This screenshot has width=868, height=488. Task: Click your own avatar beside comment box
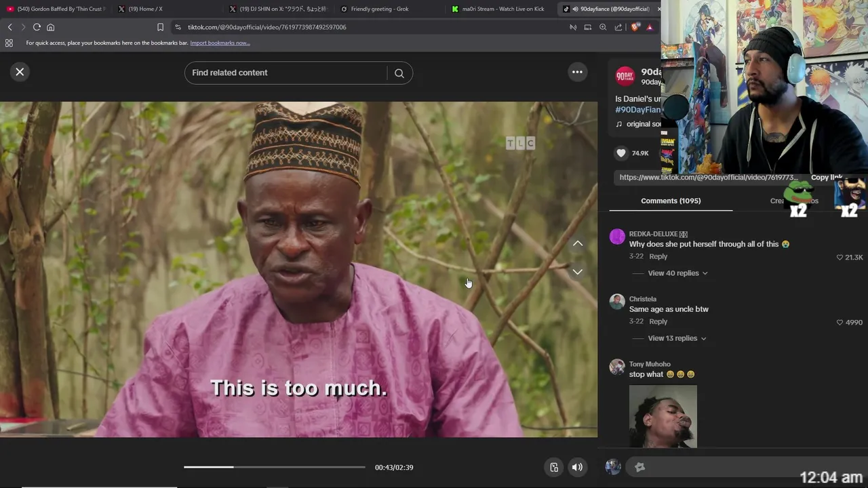coord(613,467)
